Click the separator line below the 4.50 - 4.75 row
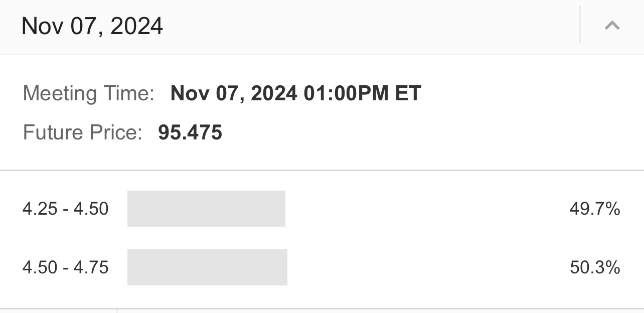Screen dimensions: 644x313 click(x=322, y=308)
